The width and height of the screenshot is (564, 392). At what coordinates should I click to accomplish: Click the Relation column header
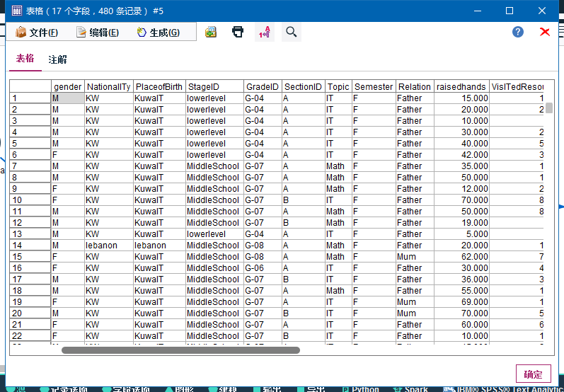pos(415,86)
